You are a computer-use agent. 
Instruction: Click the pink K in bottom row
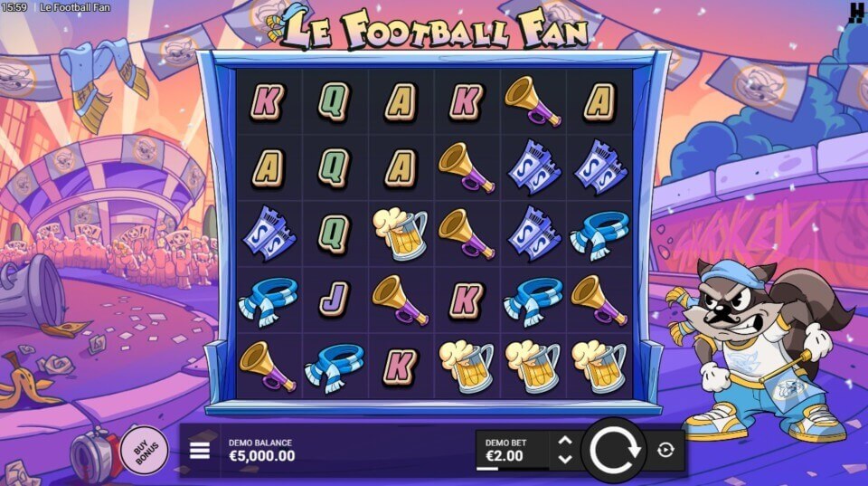click(400, 366)
